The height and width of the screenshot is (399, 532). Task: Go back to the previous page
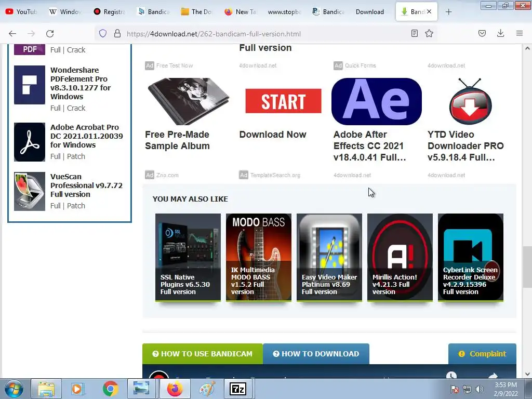[x=12, y=34]
